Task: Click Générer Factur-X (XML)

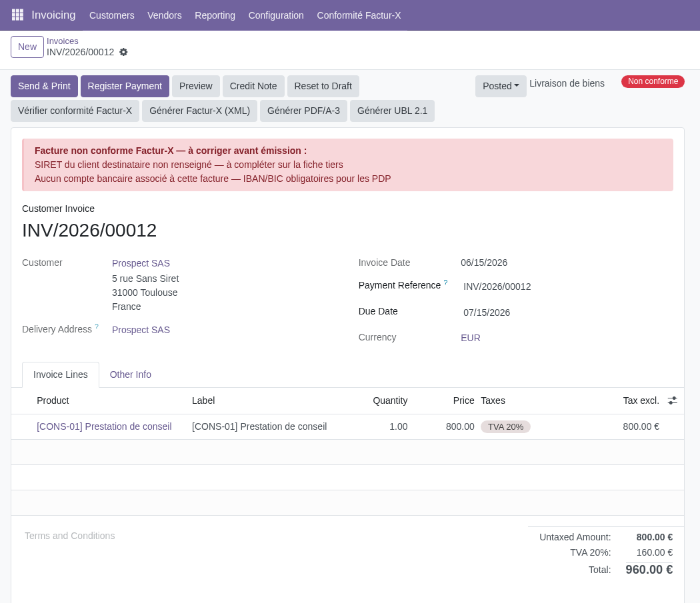Action: (x=199, y=111)
